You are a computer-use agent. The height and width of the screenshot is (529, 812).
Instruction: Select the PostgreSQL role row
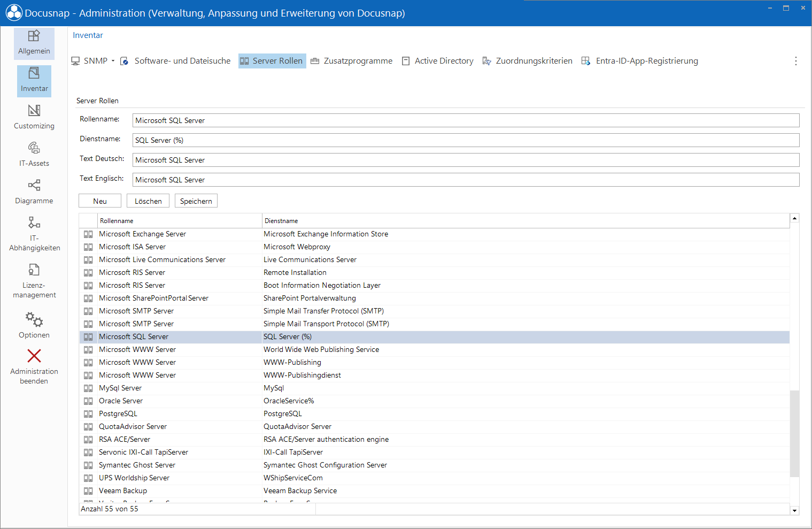(435, 413)
